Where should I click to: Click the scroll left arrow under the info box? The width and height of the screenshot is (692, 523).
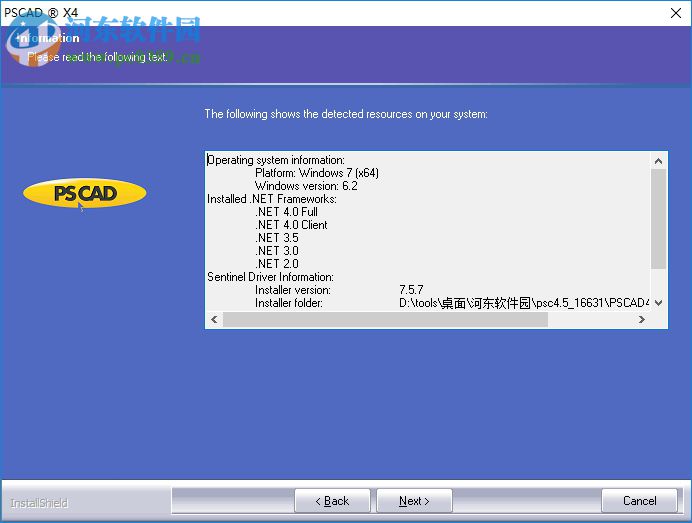[x=214, y=320]
